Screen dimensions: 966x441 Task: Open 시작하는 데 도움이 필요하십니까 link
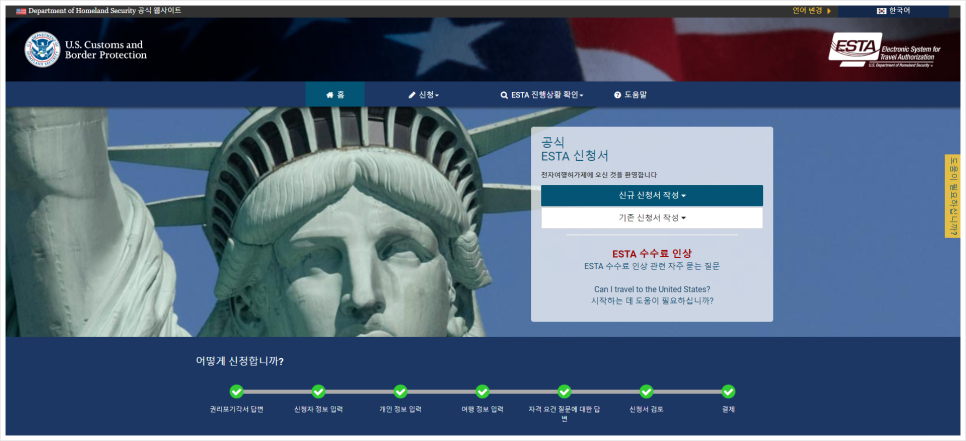click(x=652, y=301)
